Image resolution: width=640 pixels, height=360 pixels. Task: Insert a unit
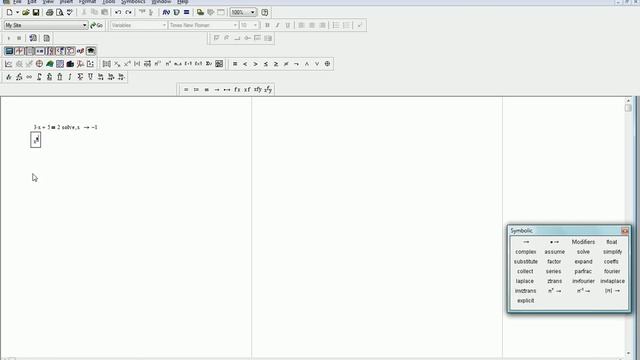click(176, 12)
